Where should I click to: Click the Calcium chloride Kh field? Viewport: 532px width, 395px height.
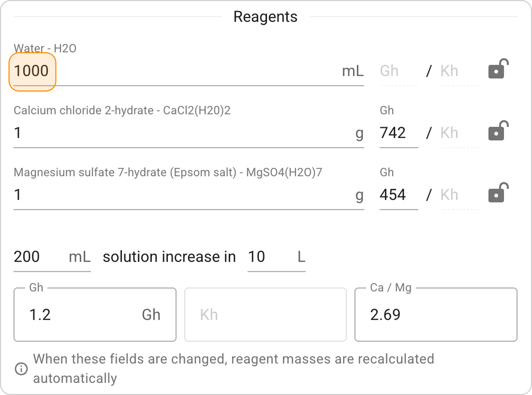tap(459, 133)
